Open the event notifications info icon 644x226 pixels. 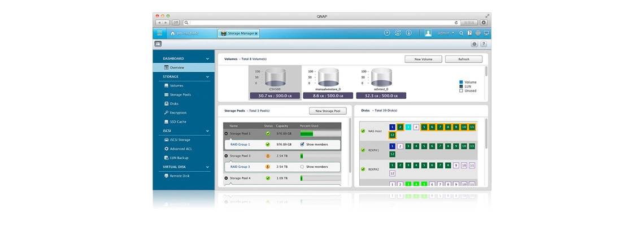click(x=408, y=33)
